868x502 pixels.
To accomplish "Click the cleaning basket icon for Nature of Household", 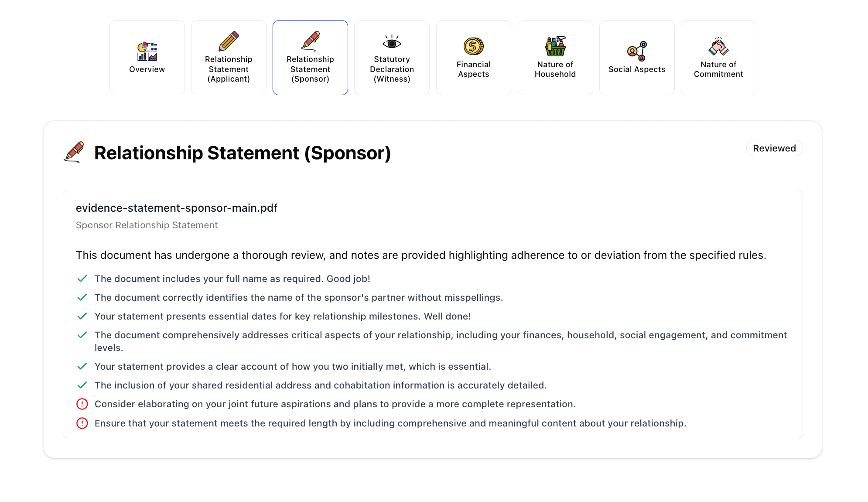I will click(x=555, y=45).
